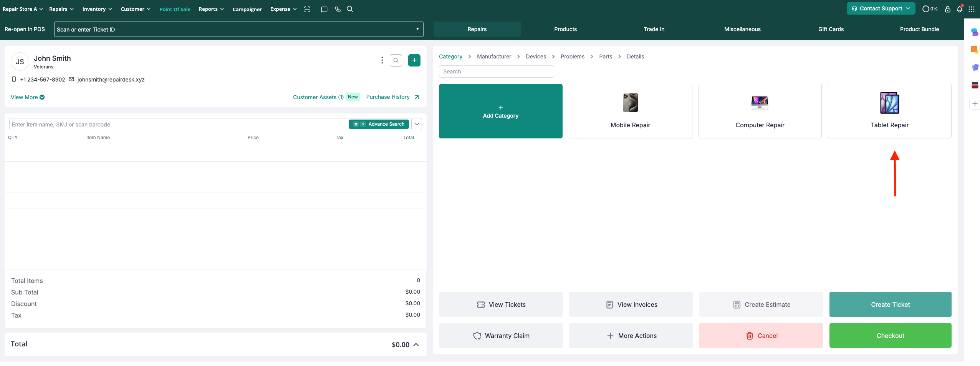Click the green add customer plus button
The height and width of the screenshot is (366, 980).
click(x=414, y=60)
